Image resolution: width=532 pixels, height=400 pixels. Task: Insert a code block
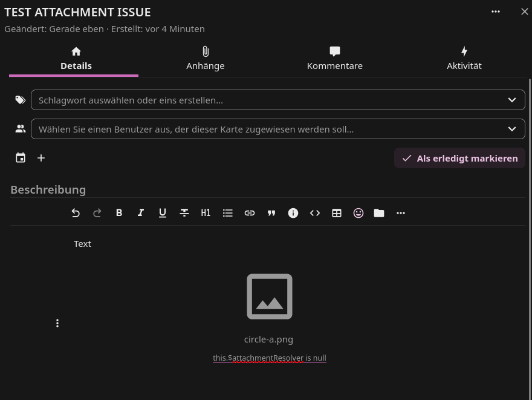click(x=315, y=213)
